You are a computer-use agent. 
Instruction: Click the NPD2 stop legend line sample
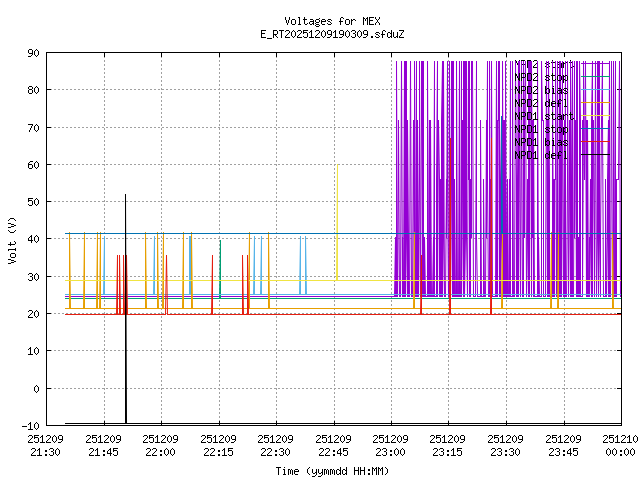point(596,77)
